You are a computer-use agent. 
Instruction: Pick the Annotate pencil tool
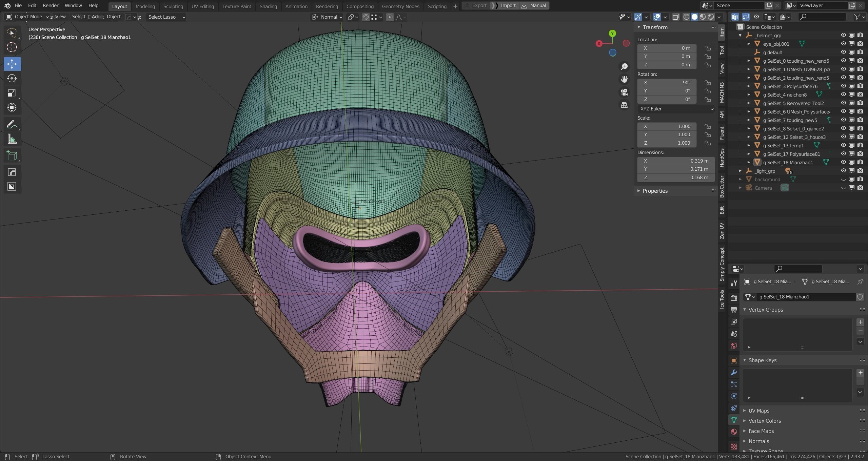click(x=12, y=125)
